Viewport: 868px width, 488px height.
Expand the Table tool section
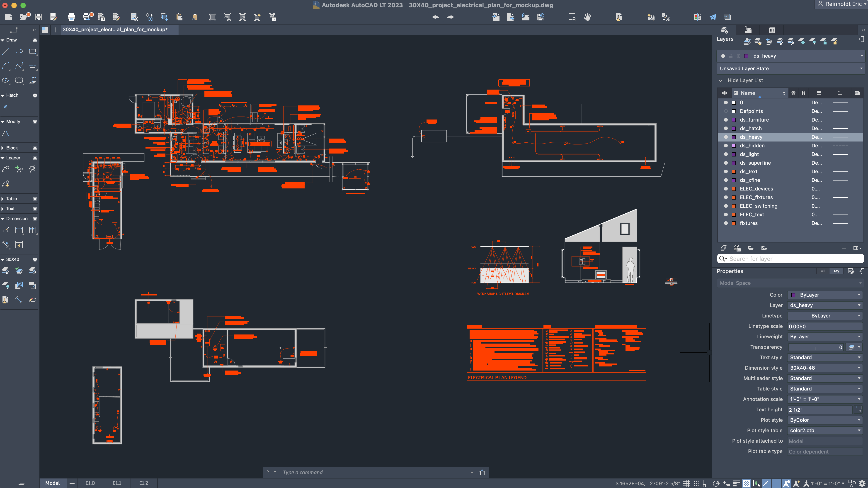point(3,199)
